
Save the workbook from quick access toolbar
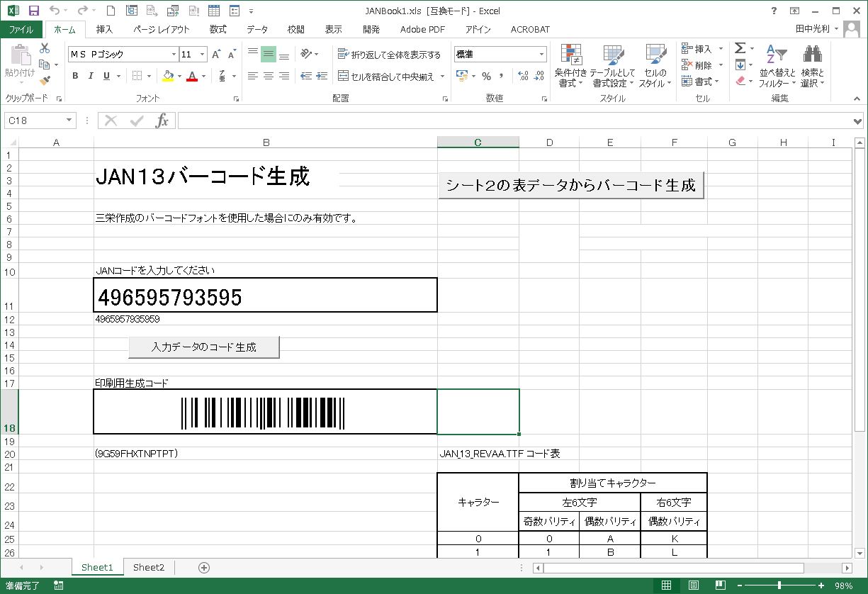pyautogui.click(x=33, y=11)
